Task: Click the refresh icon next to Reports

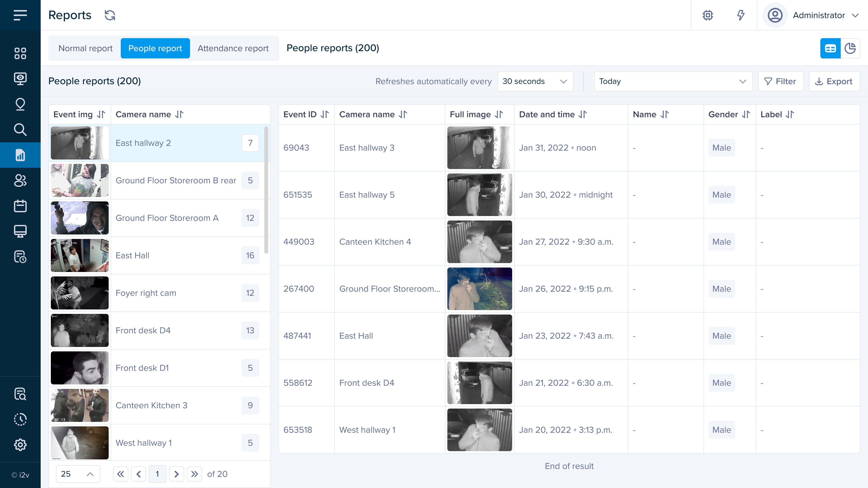Action: pos(110,15)
